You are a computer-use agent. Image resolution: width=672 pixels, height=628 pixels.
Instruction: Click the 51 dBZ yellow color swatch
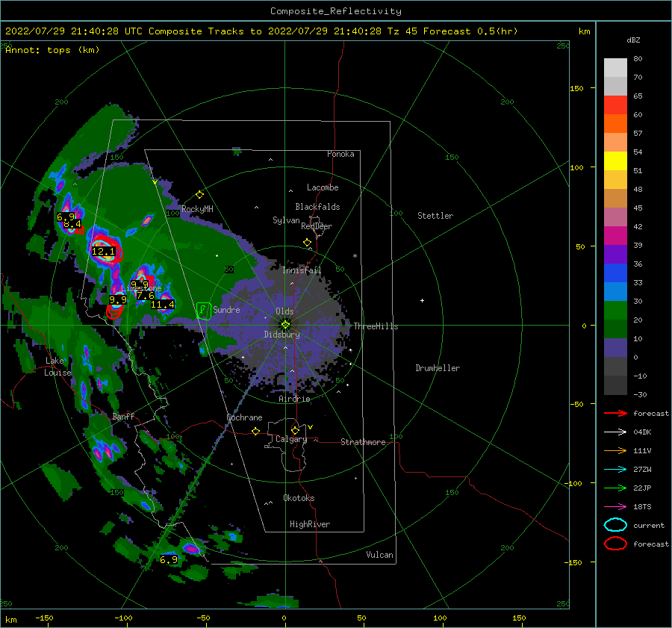(615, 161)
